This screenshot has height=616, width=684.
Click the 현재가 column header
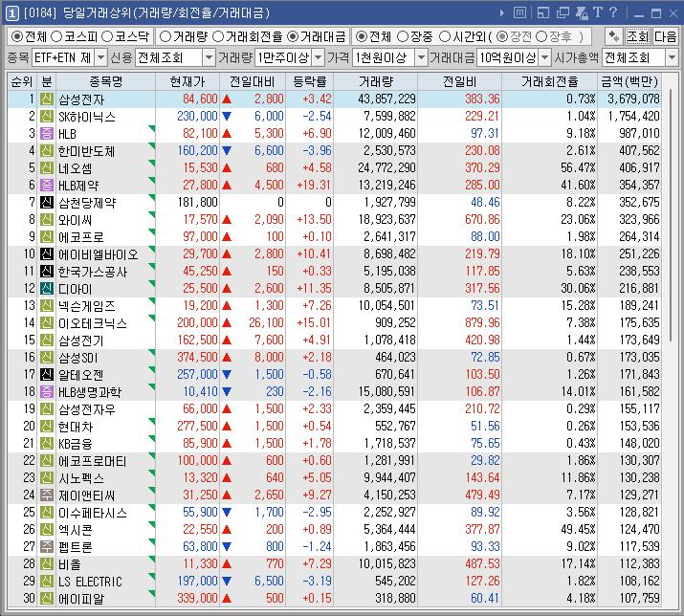pos(188,81)
